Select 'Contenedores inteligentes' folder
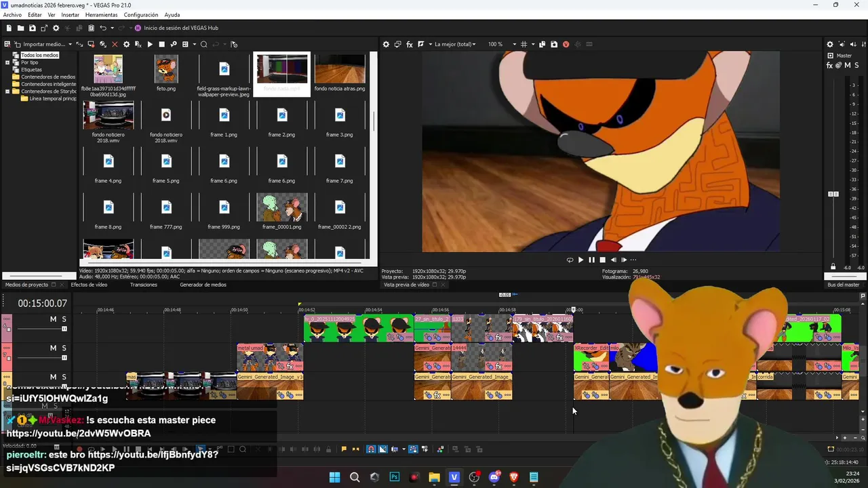The width and height of the screenshot is (868, 488). (49, 84)
